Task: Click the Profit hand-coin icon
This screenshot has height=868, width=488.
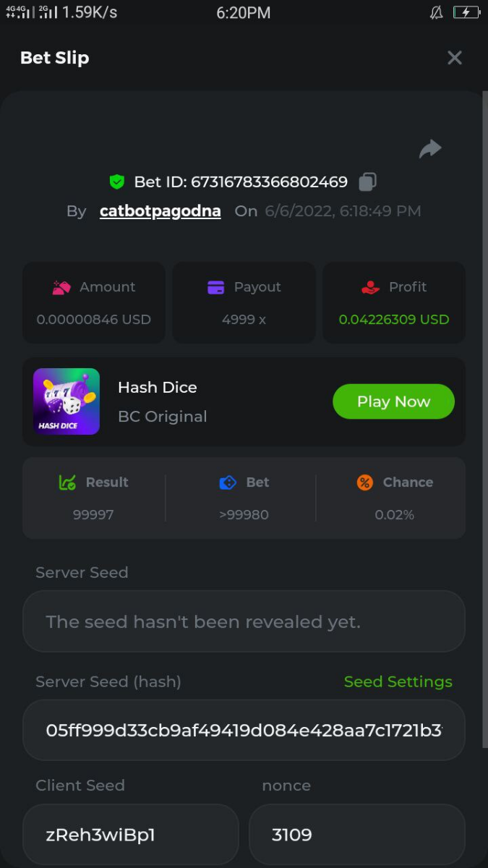Action: 370,287
